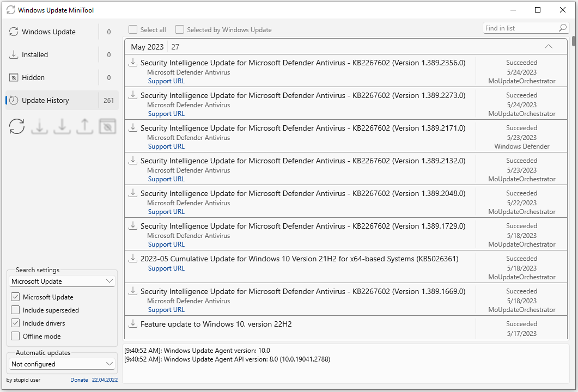Open Support URL for Version 1.389.2171.0
Viewport: 578px width, 392px height.
coord(166,146)
